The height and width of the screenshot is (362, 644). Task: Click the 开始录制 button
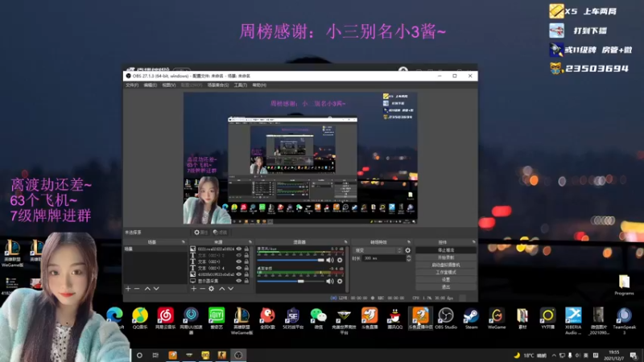[x=446, y=257]
